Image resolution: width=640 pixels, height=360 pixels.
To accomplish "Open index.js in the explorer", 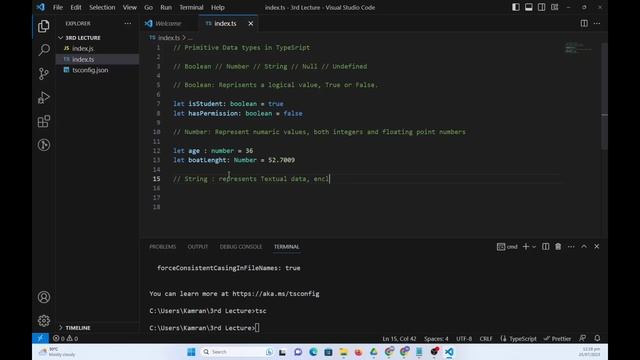I will coord(83,48).
